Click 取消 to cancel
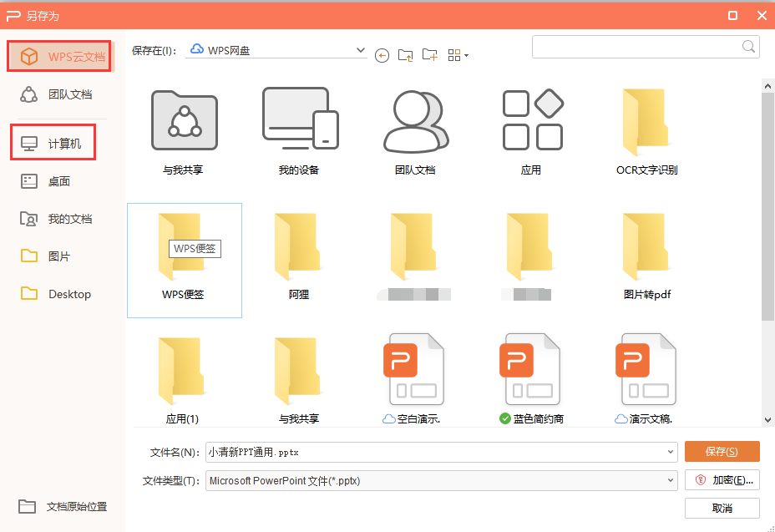The height and width of the screenshot is (532, 775). pos(722,508)
